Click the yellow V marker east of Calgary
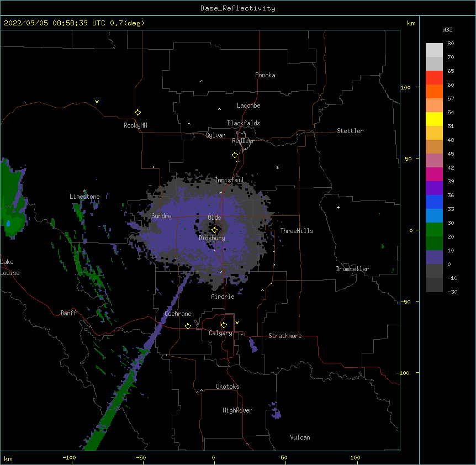Image resolution: width=476 pixels, height=465 pixels. click(x=237, y=323)
